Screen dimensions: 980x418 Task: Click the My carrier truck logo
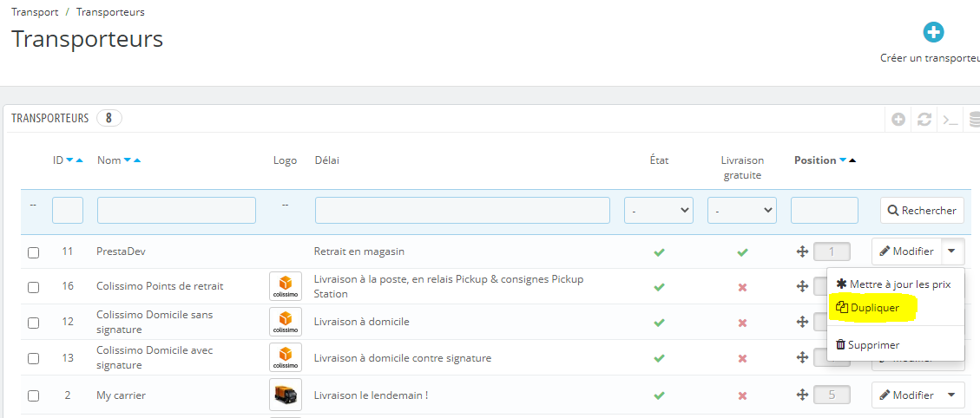click(286, 395)
